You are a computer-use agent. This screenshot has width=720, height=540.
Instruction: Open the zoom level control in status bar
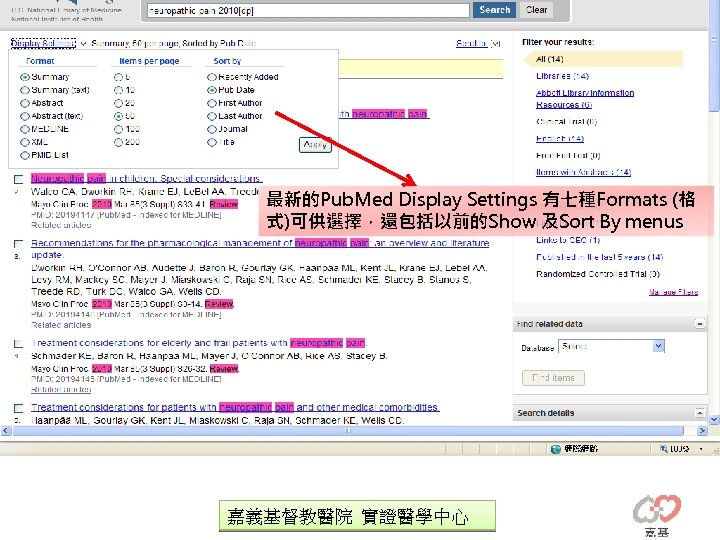[x=682, y=449]
